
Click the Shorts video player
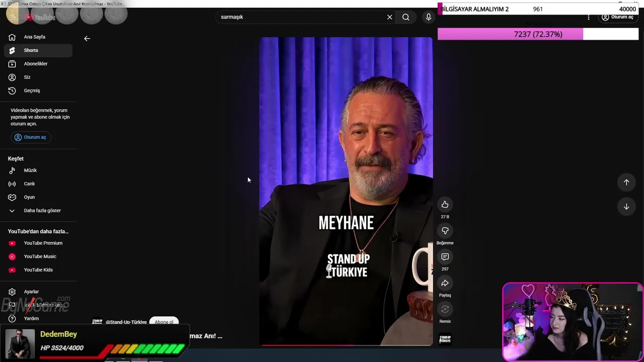(x=346, y=191)
